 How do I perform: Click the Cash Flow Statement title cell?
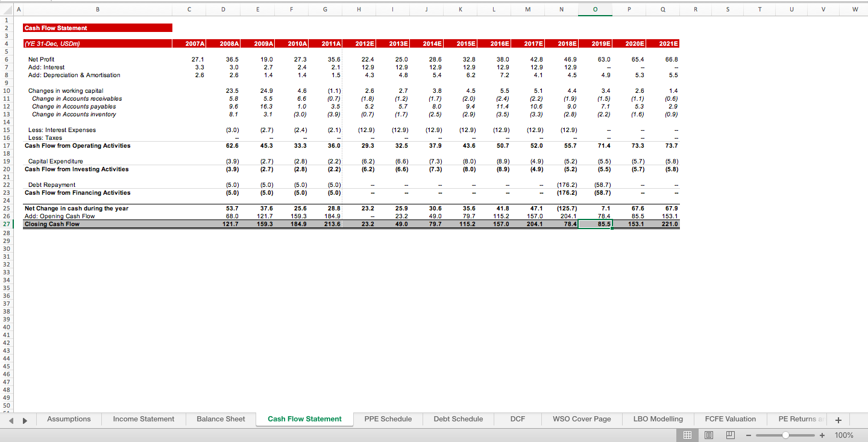[98, 28]
